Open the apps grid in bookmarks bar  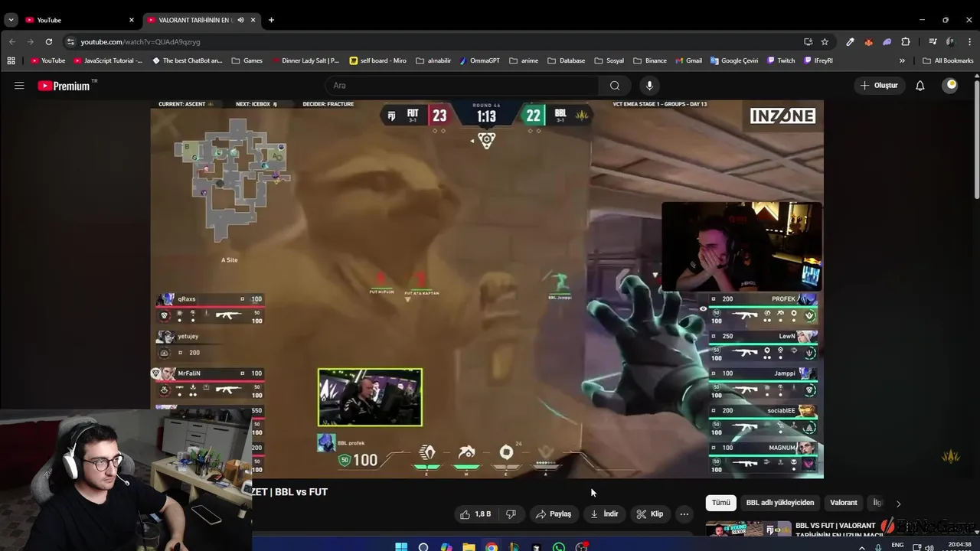click(11, 60)
